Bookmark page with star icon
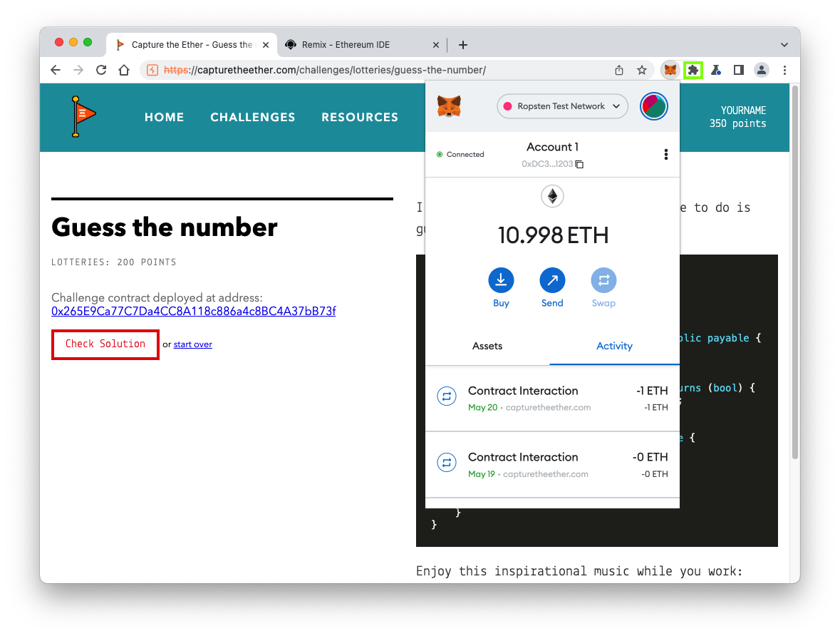The image size is (840, 636). point(642,71)
